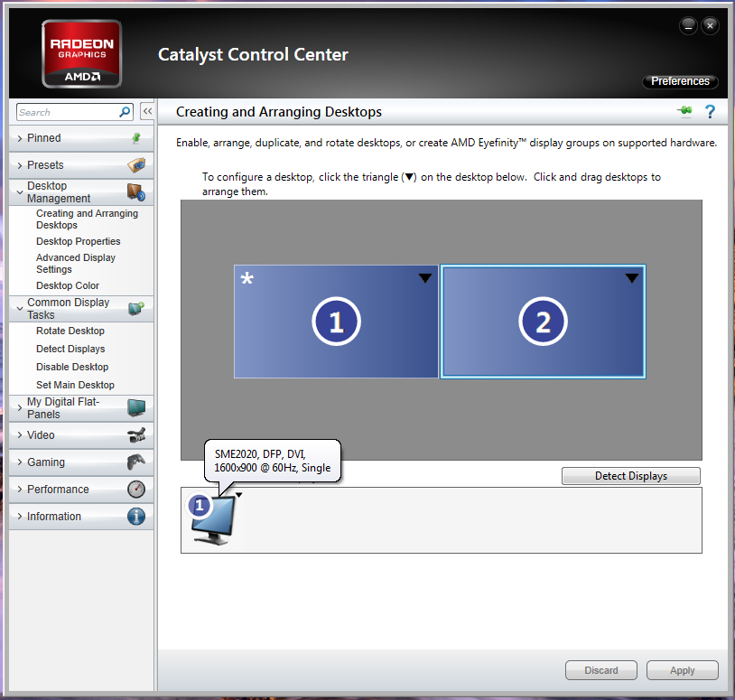Click the My Digital Flat-Panels monitor icon
The height and width of the screenshot is (700, 735).
point(136,408)
